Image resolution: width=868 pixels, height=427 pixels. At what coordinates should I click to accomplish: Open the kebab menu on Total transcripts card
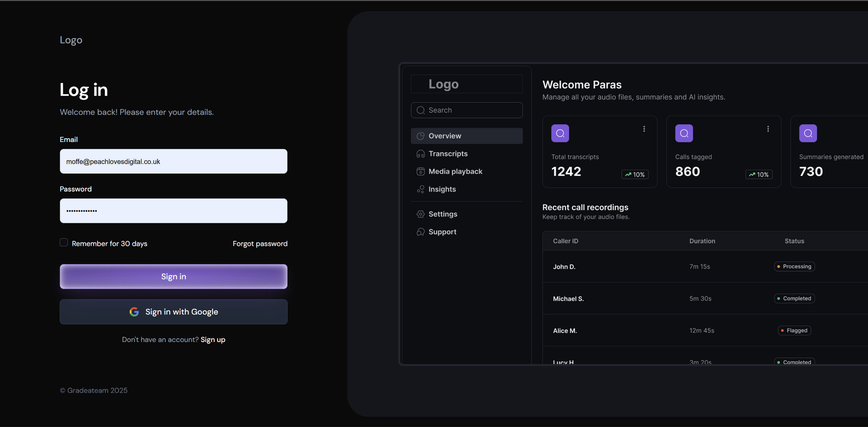644,129
